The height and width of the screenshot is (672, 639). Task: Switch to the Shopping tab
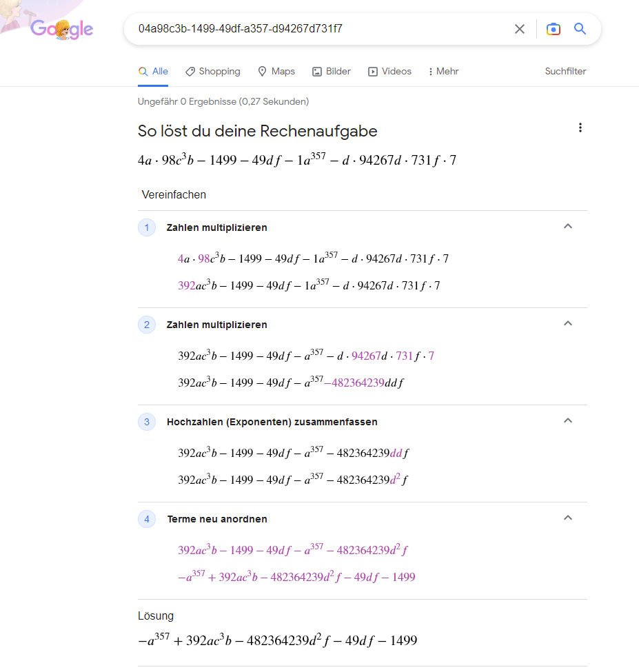tap(212, 72)
